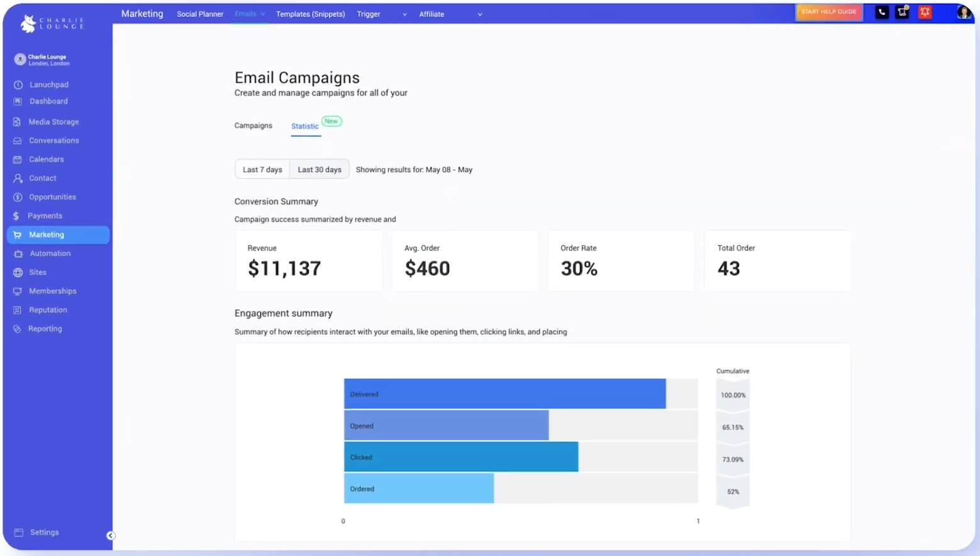Click cumulative value 73.09%

733,460
